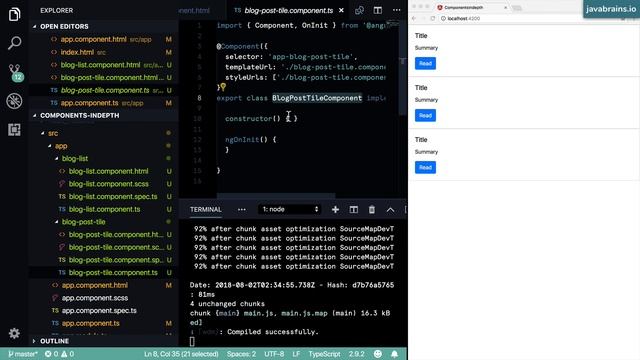Click the feedback smiley in status bar
This screenshot has width=640, height=360.
[x=378, y=354]
